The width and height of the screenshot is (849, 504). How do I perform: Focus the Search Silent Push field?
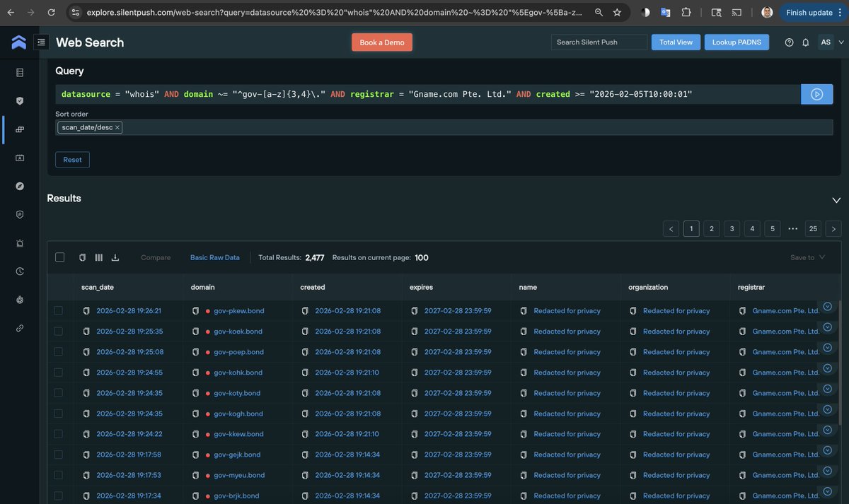[x=599, y=42]
